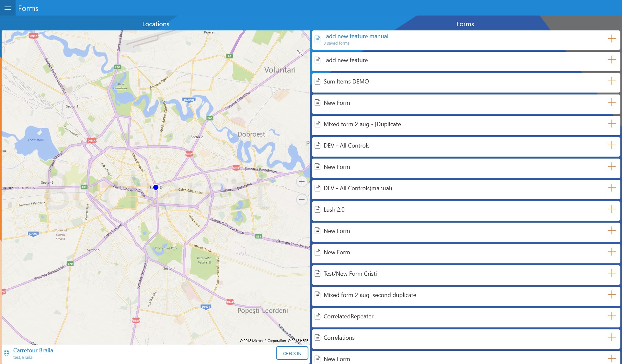Image resolution: width=622 pixels, height=364 pixels.
Task: Open the hamburger menu
Action: point(8,8)
